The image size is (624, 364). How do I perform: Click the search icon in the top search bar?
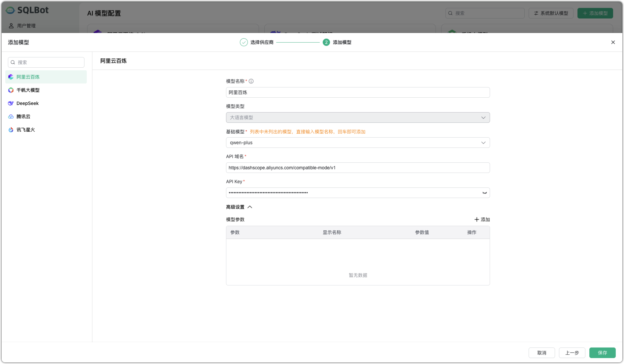[450, 13]
